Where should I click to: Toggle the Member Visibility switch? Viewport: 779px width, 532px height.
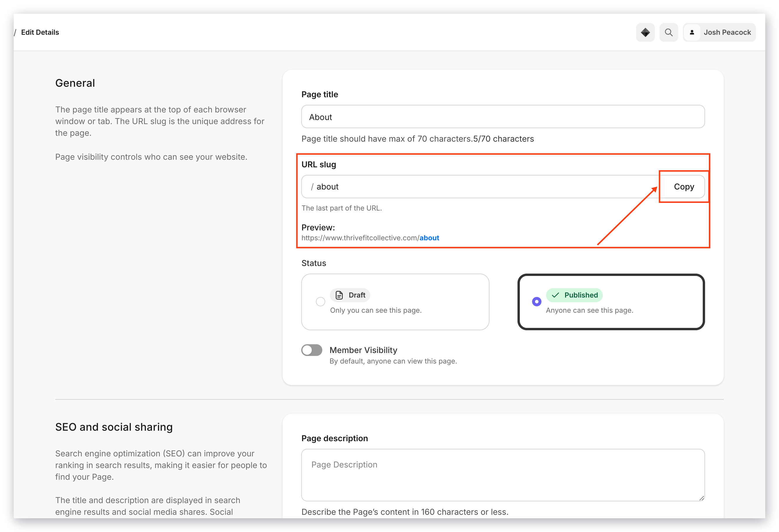(311, 350)
